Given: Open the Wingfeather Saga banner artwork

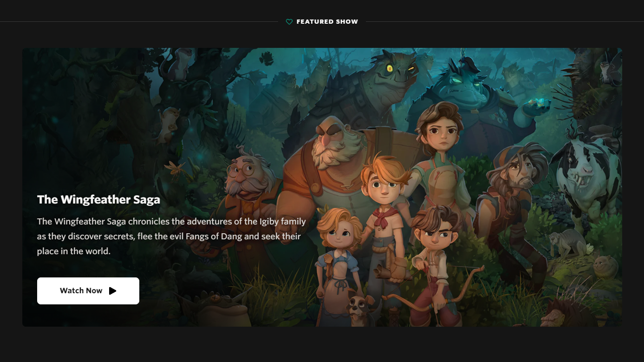Looking at the screenshot, I should coord(322,187).
